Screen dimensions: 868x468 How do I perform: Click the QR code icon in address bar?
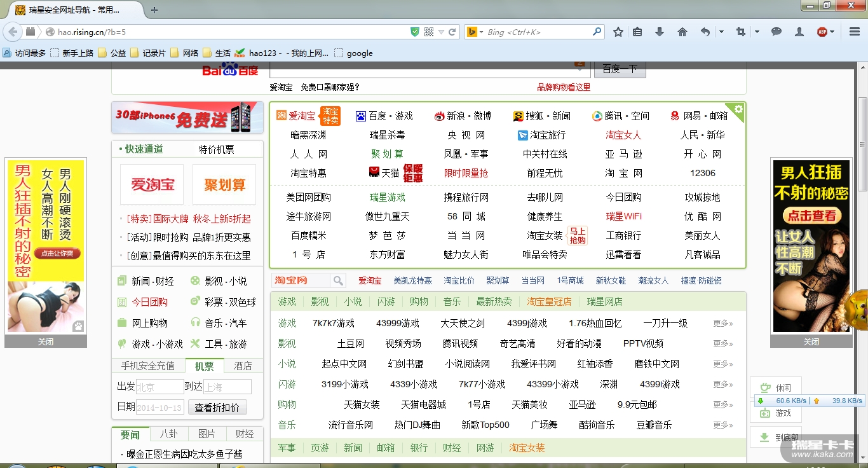[x=429, y=32]
